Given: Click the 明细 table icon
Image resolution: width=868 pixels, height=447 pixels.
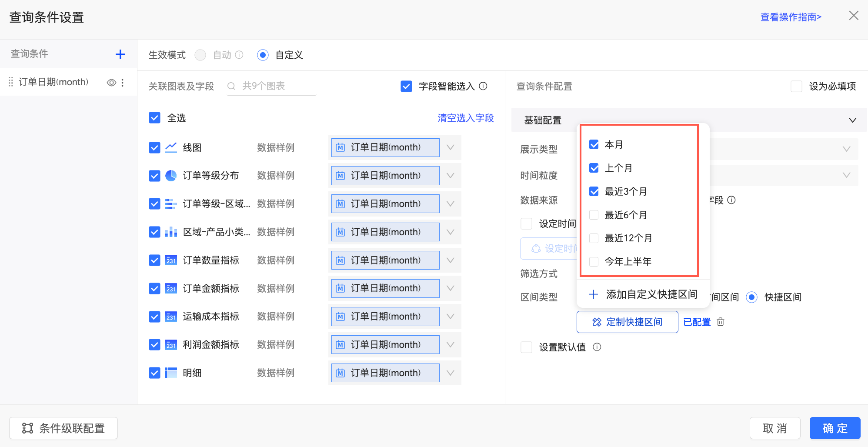Looking at the screenshot, I should [171, 373].
